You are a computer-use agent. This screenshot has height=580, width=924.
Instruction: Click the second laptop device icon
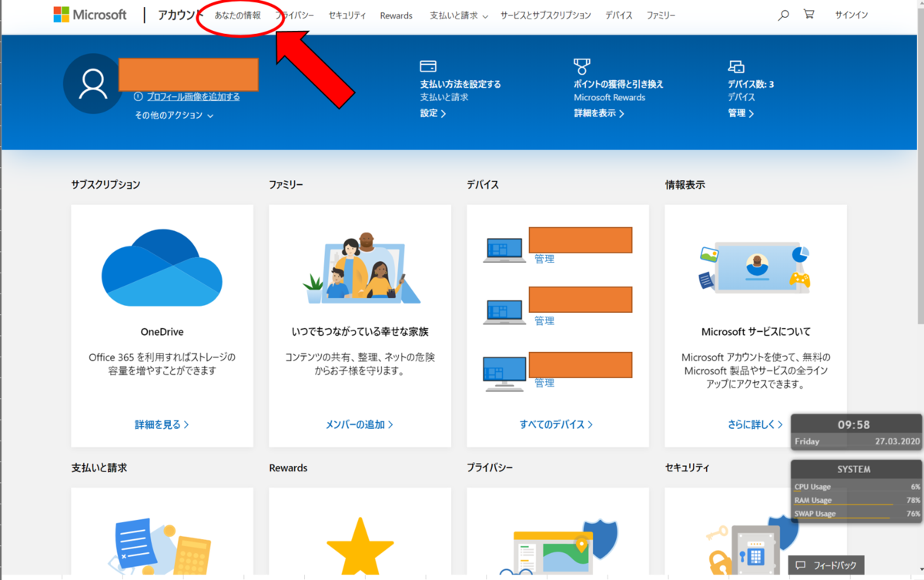click(504, 311)
